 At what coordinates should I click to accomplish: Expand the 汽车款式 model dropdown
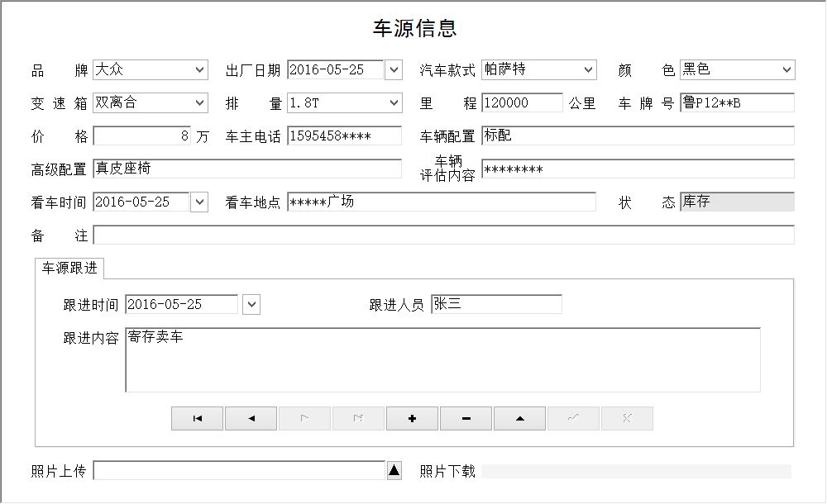point(588,69)
